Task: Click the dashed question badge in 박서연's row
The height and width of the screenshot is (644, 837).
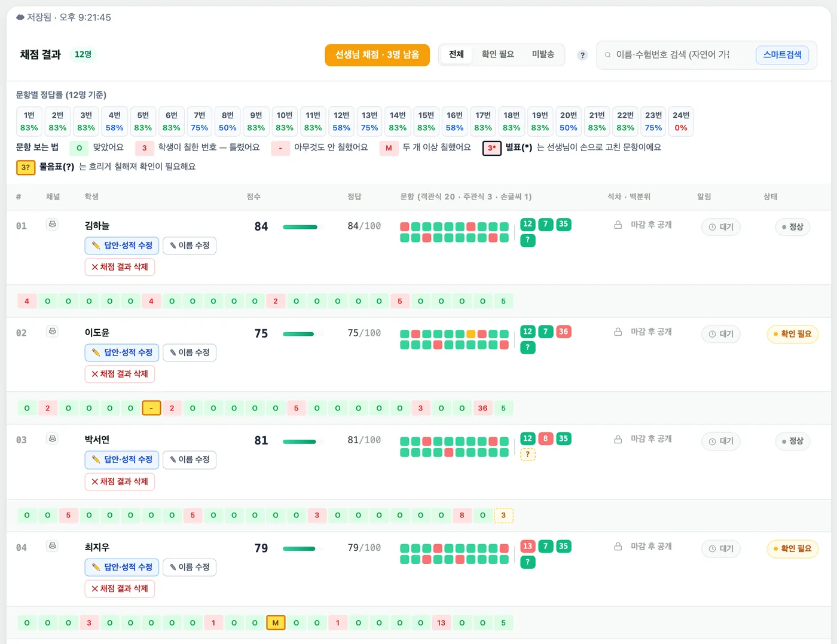Action: (527, 454)
